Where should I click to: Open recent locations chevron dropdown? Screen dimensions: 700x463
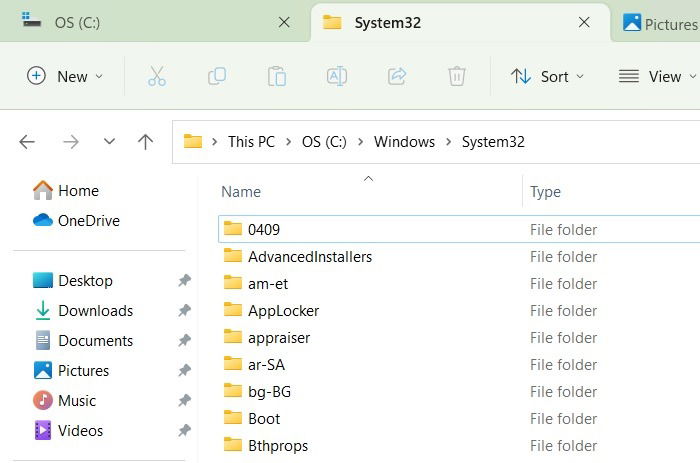pyautogui.click(x=109, y=142)
